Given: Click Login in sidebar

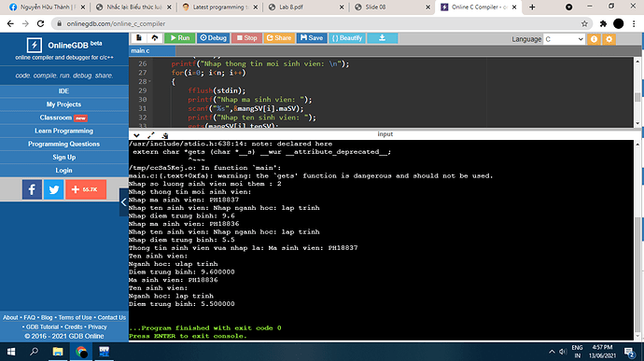Looking at the screenshot, I should point(63,170).
